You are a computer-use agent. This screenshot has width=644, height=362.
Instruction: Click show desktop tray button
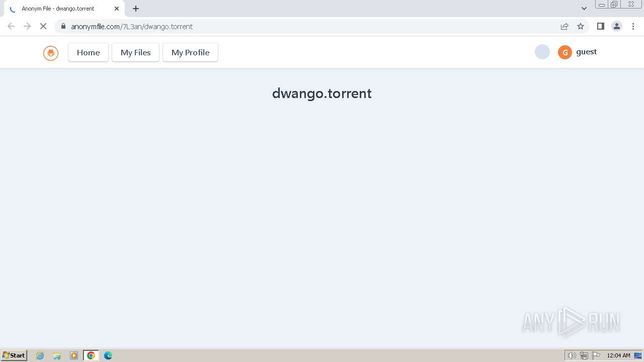[638, 355]
